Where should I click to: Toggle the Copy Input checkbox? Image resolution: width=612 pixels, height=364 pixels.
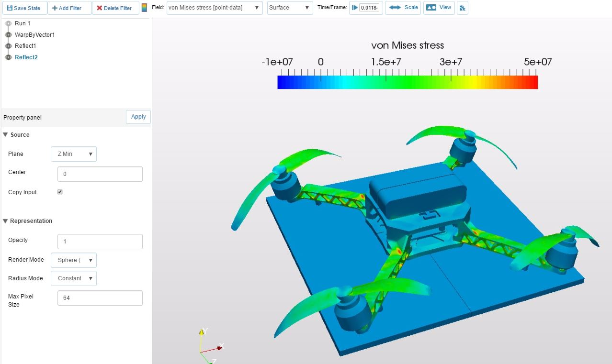tap(60, 192)
